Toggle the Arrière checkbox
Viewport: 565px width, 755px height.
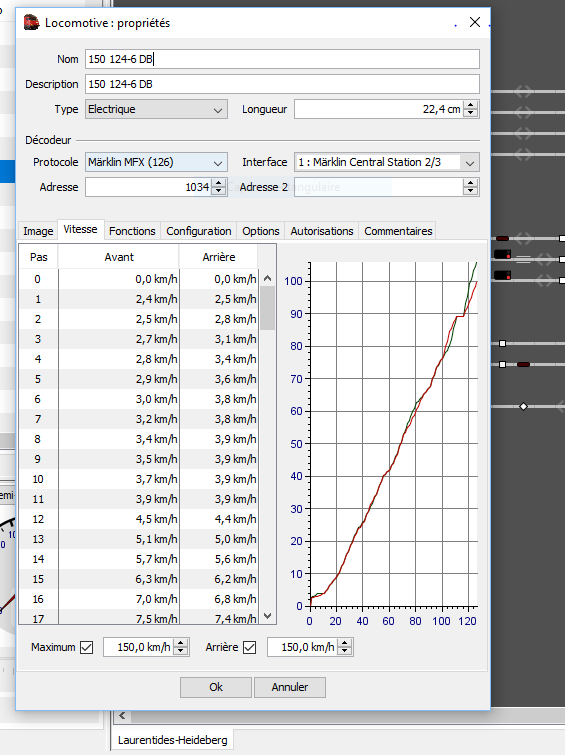250,647
